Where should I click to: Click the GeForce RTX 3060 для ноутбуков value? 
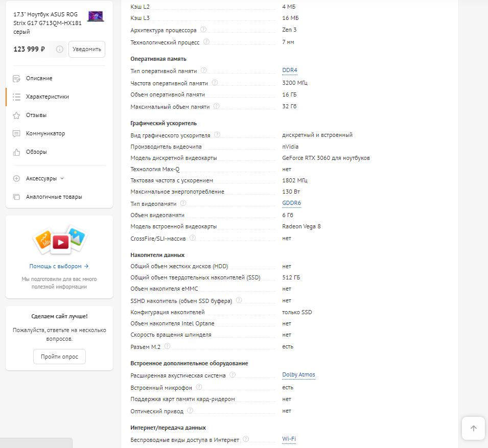pyautogui.click(x=326, y=158)
